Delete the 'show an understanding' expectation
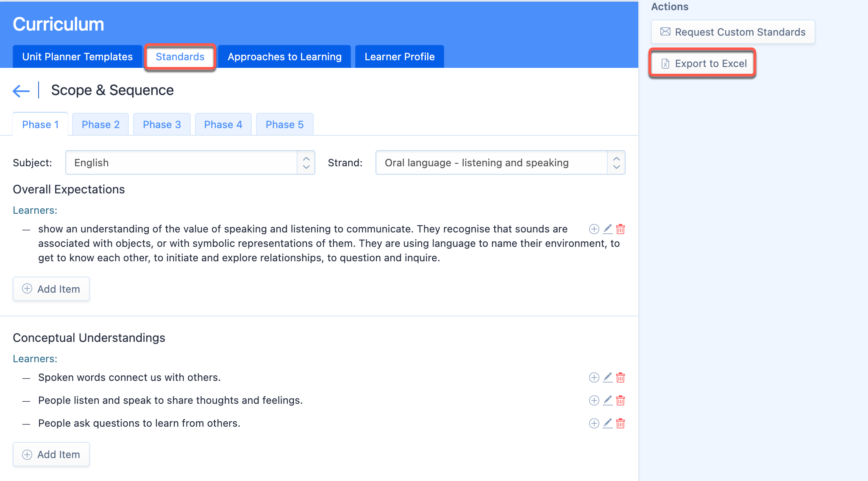This screenshot has width=868, height=481. (x=620, y=229)
